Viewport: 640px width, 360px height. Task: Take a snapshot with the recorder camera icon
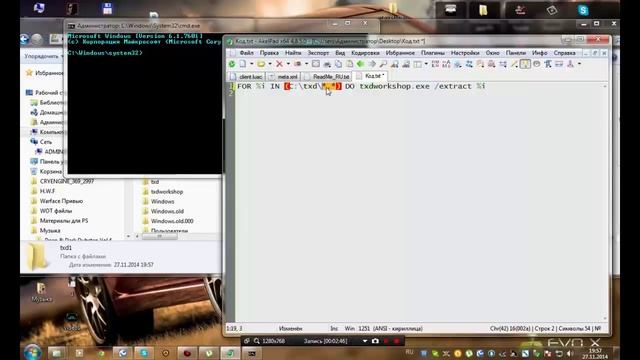(375, 341)
